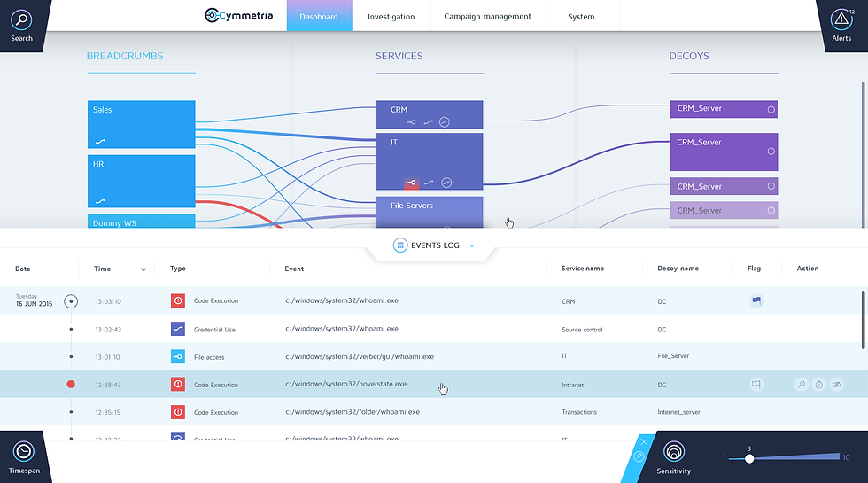Pin the Sensitivity panel

(x=639, y=456)
